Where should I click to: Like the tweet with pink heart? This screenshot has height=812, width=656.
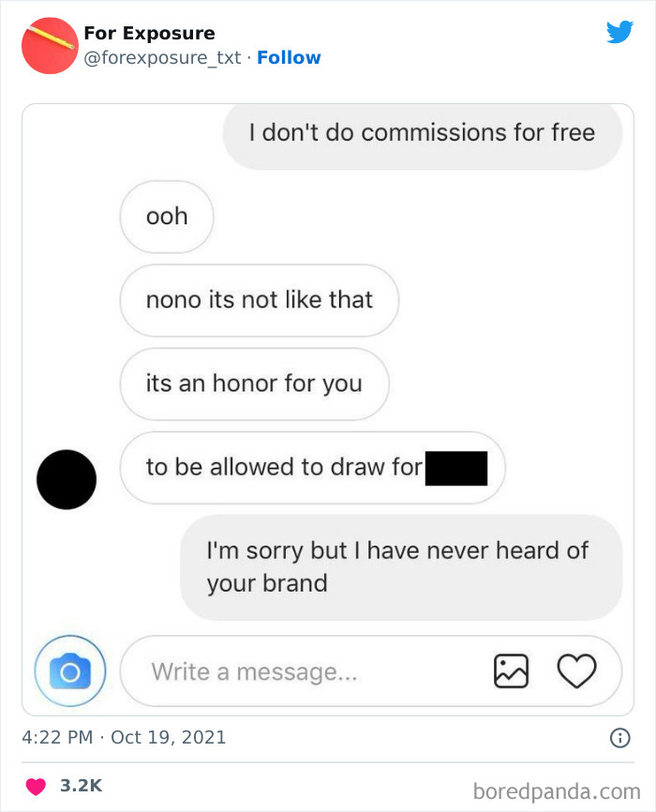[36, 786]
